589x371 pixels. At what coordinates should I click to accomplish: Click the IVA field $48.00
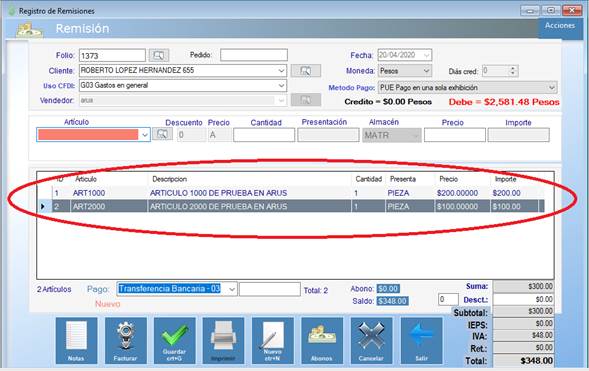pos(523,335)
